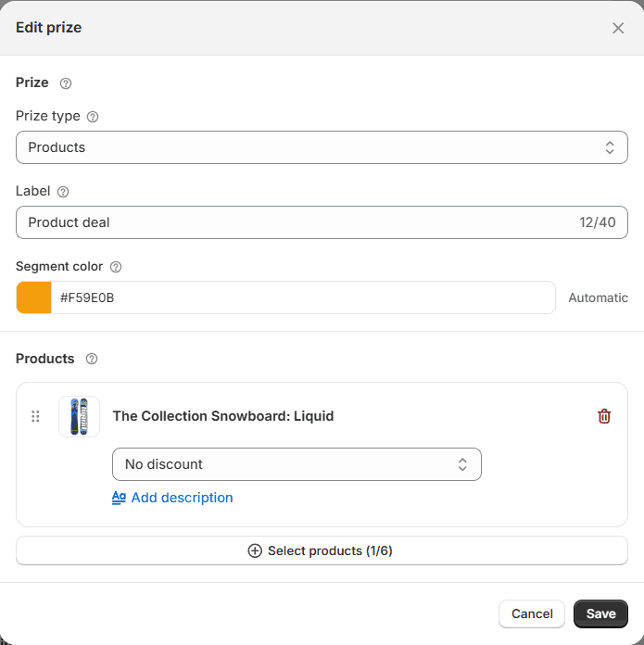Open the No discount dropdown

(x=297, y=464)
